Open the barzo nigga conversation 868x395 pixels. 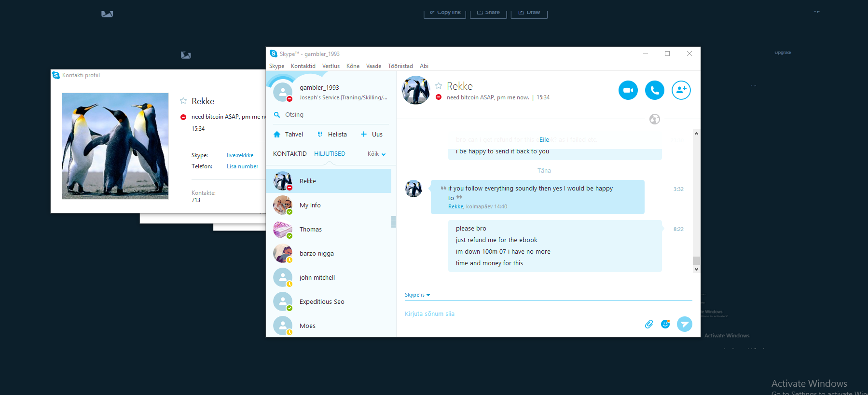tap(329, 253)
